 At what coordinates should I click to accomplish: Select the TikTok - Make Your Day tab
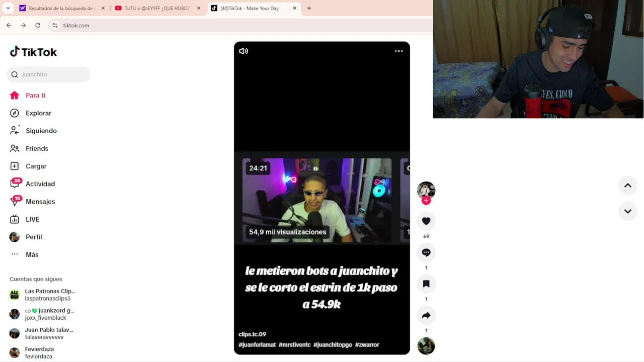(254, 8)
